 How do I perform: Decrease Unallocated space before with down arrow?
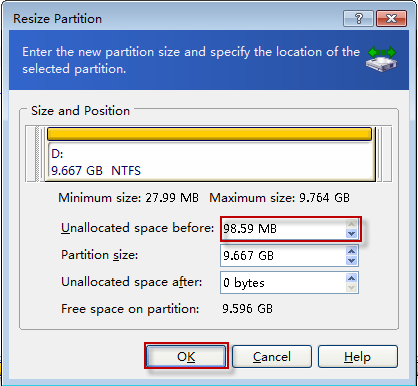tap(351, 234)
